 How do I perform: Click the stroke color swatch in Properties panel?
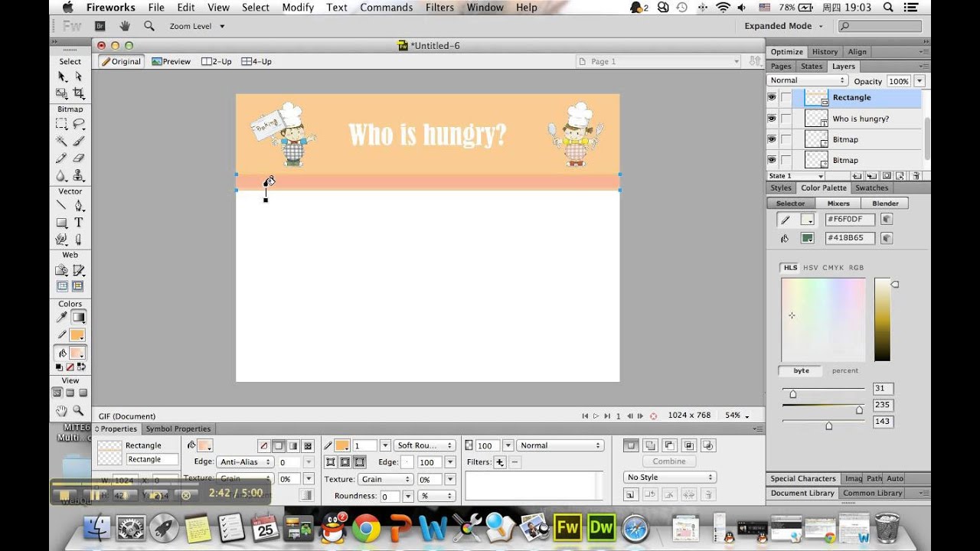click(342, 445)
